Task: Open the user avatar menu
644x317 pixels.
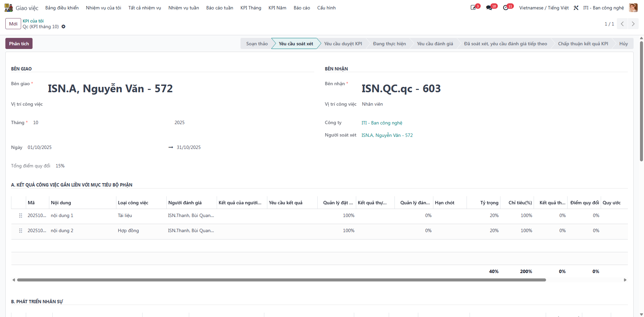Action: (633, 8)
